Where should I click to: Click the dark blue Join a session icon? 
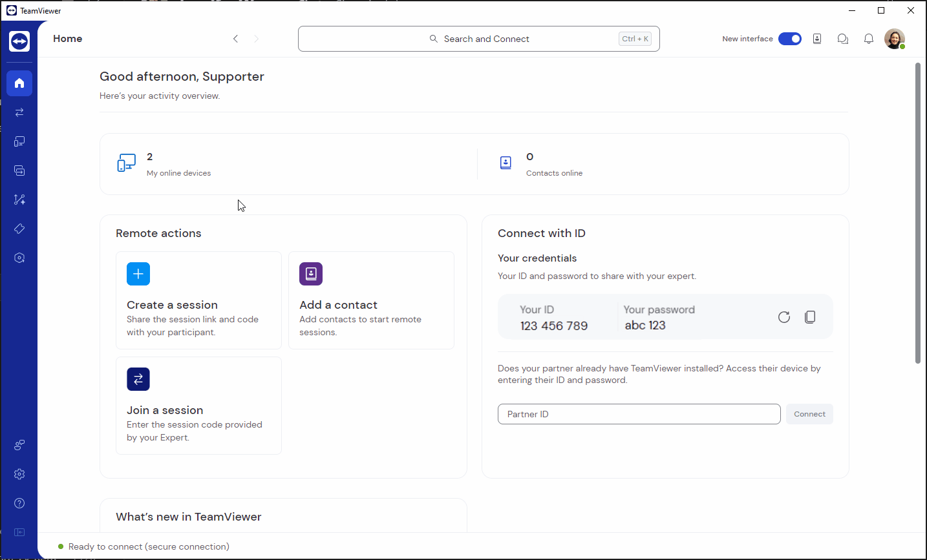coord(138,379)
